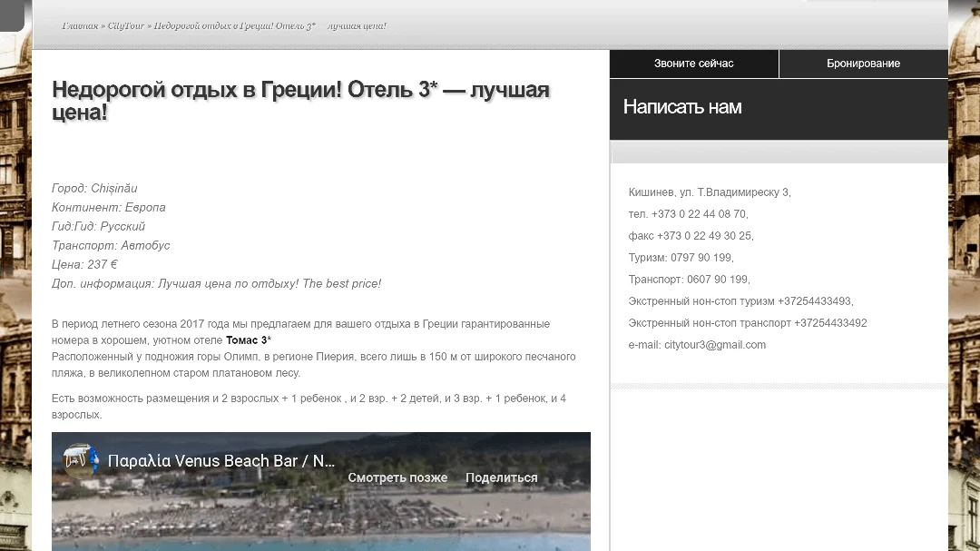Image resolution: width=980 pixels, height=551 pixels.
Task: Click the dark gray corner tab at top-left
Action: tap(12, 15)
